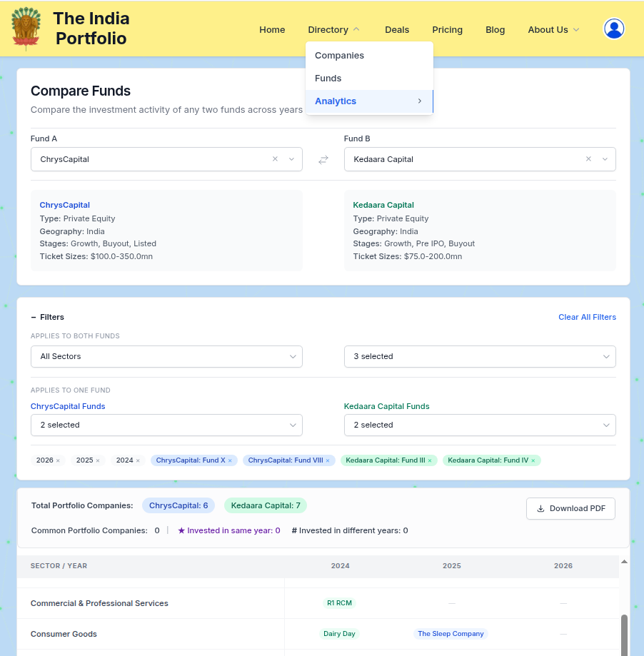Expand the Fund A dropdown chevron
This screenshot has width=644, height=656.
click(x=292, y=159)
